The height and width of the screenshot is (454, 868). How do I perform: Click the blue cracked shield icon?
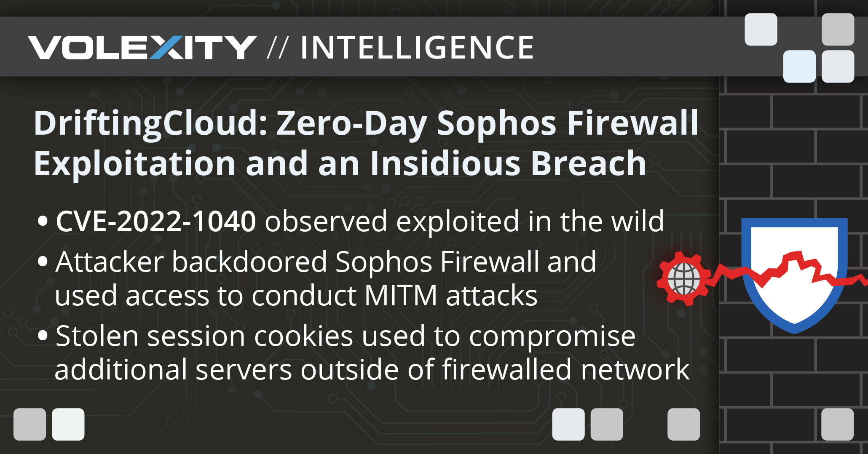pyautogui.click(x=794, y=276)
